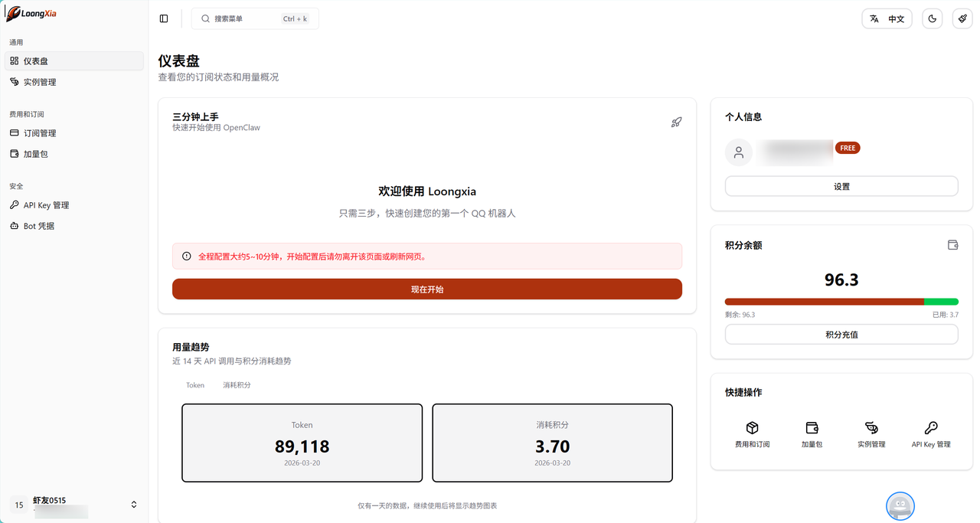This screenshot has height=523, width=980.
Task: Select the 消耗积分 3.70 stat card
Action: [552, 443]
